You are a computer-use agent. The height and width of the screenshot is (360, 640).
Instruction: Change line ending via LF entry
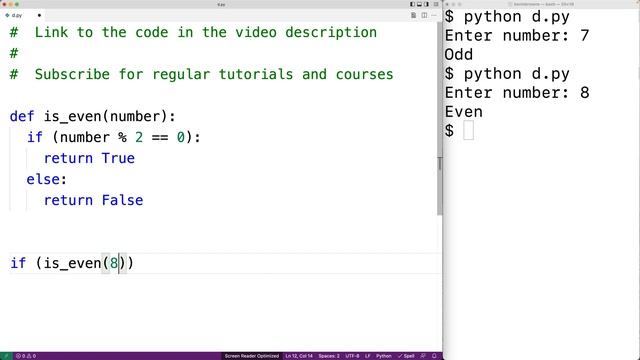(x=367, y=356)
